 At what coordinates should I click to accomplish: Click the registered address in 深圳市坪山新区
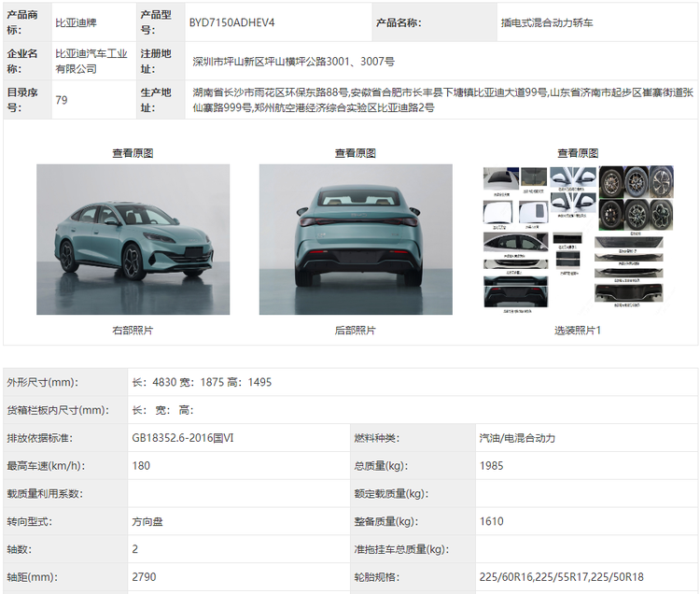[292, 62]
